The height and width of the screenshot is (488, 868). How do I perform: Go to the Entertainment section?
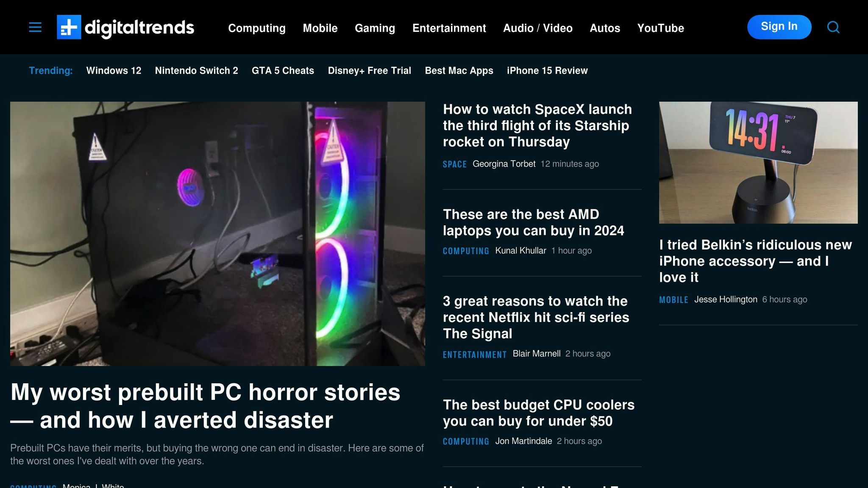pos(449,28)
